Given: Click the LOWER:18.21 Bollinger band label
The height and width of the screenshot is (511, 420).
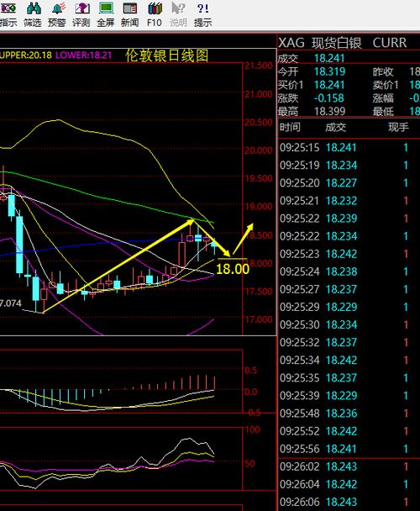Looking at the screenshot, I should coord(83,55).
